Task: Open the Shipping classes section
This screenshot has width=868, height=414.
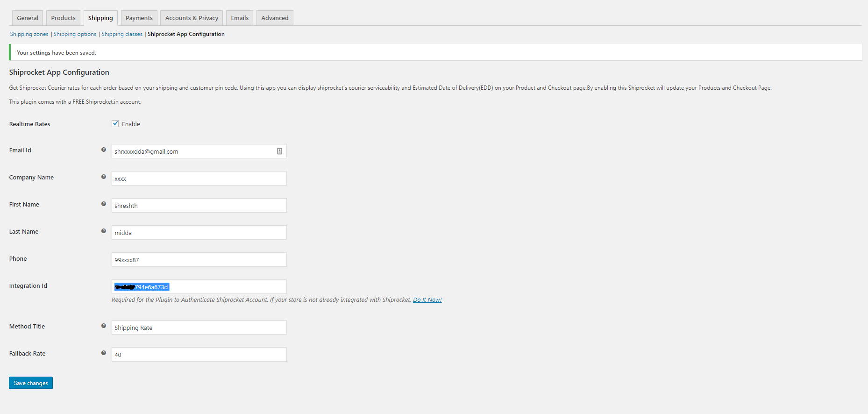Action: tap(122, 34)
